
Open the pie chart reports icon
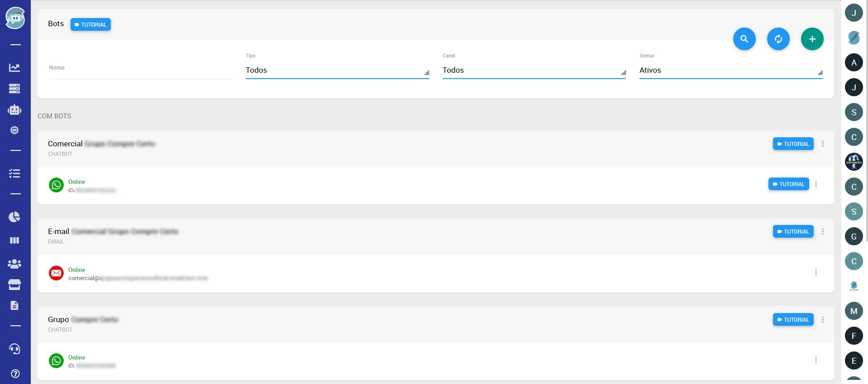pyautogui.click(x=14, y=217)
